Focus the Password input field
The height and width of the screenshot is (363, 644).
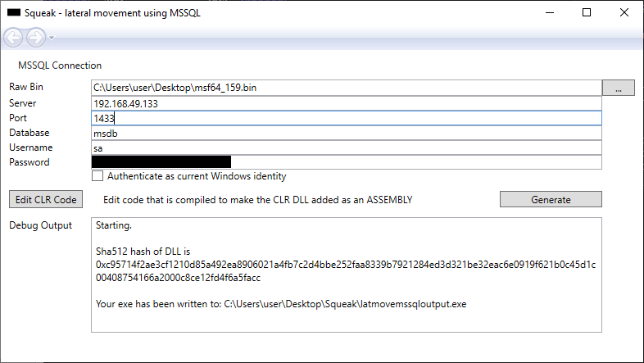pos(346,162)
